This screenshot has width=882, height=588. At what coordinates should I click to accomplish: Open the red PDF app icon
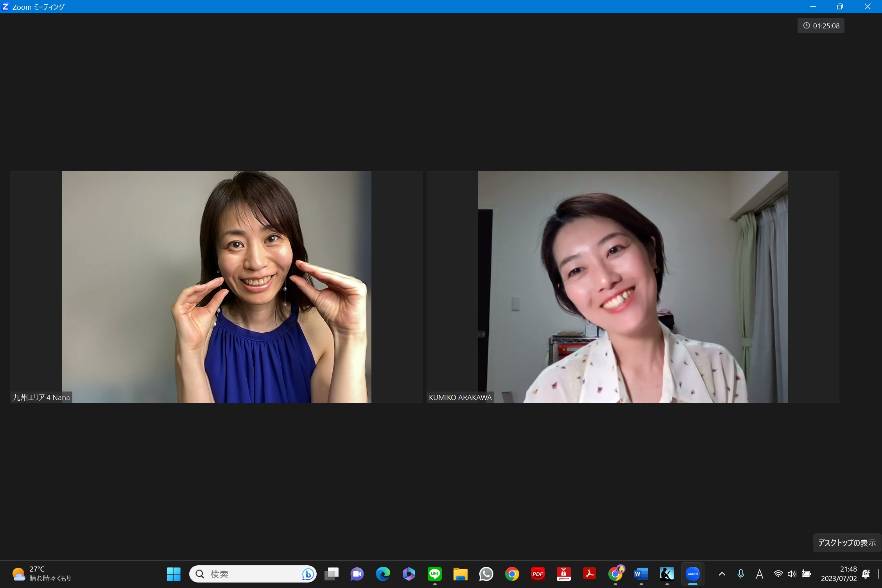[x=538, y=574]
